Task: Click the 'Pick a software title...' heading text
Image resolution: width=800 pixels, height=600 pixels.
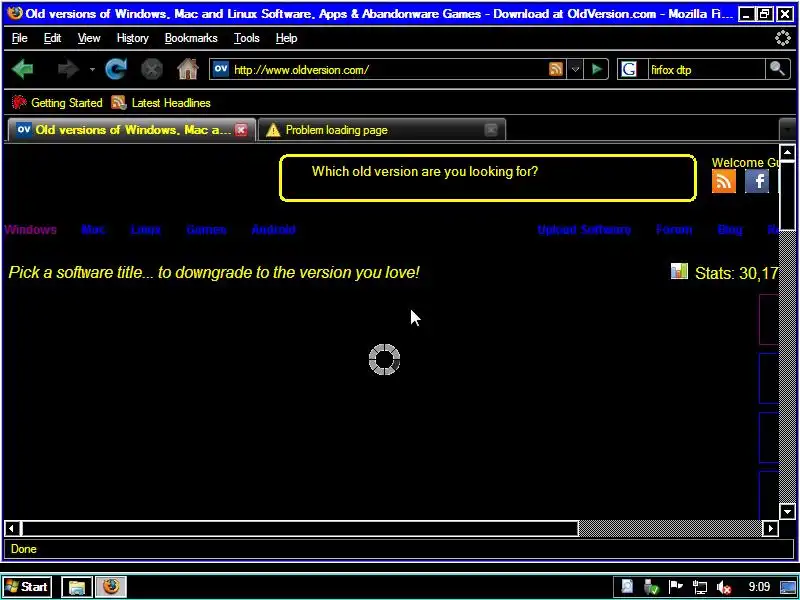Action: 214,272
